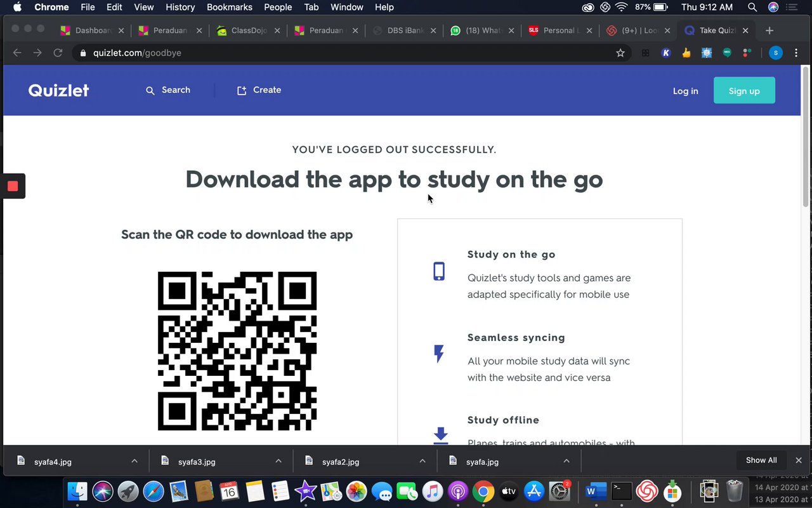The height and width of the screenshot is (508, 812).
Task: Close the downloads bar
Action: 799,460
